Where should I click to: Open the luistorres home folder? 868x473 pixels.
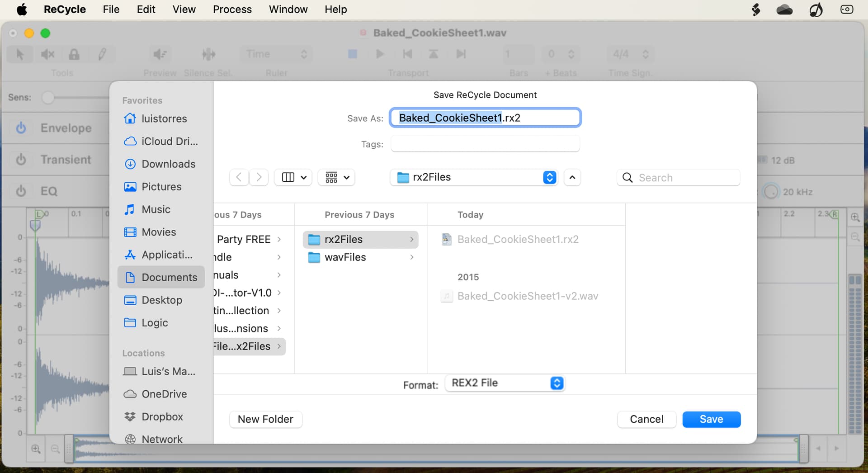click(x=161, y=118)
